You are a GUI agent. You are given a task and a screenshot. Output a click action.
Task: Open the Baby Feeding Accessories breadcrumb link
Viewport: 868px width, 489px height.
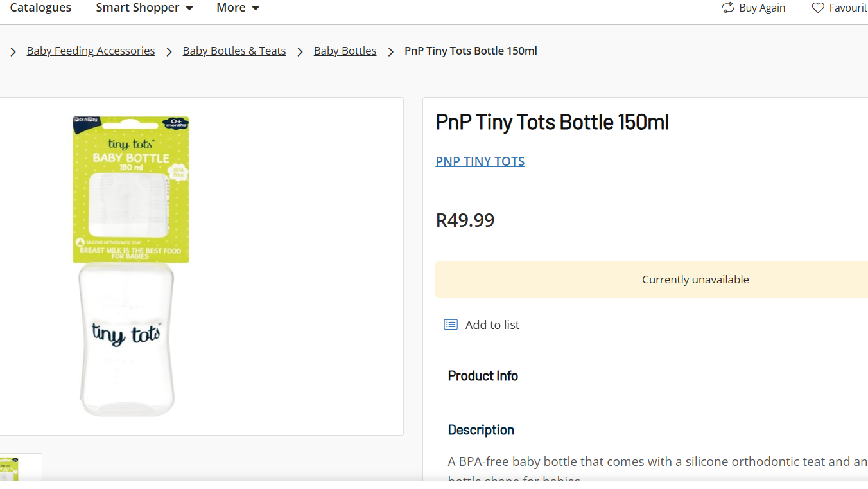click(x=91, y=51)
